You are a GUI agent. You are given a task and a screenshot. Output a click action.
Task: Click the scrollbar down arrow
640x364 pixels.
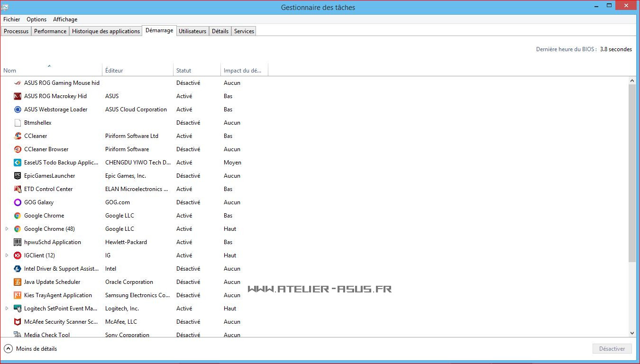pyautogui.click(x=632, y=333)
